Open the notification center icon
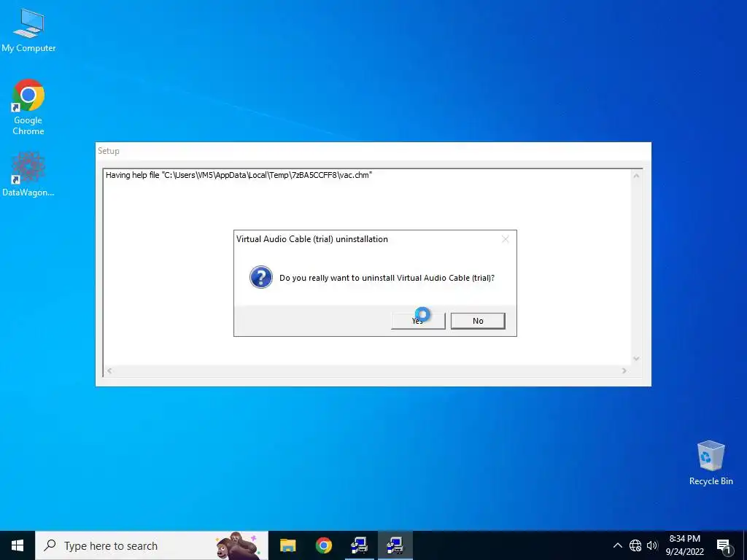 click(x=724, y=546)
